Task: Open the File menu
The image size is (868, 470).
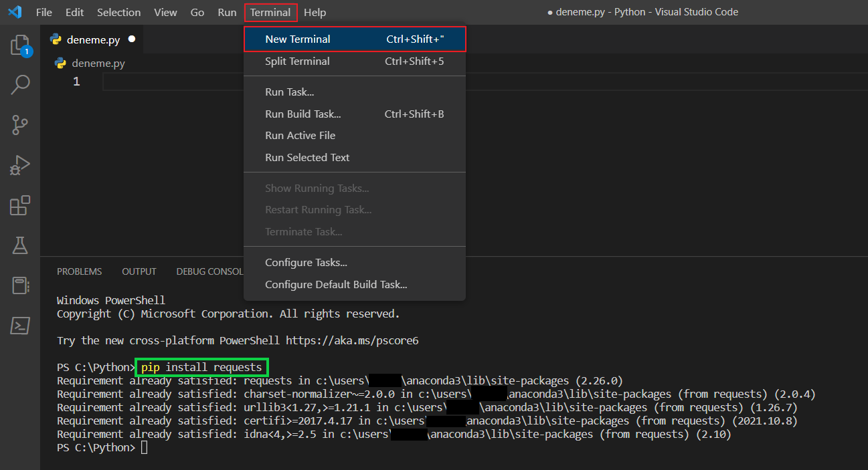Action: coord(44,13)
